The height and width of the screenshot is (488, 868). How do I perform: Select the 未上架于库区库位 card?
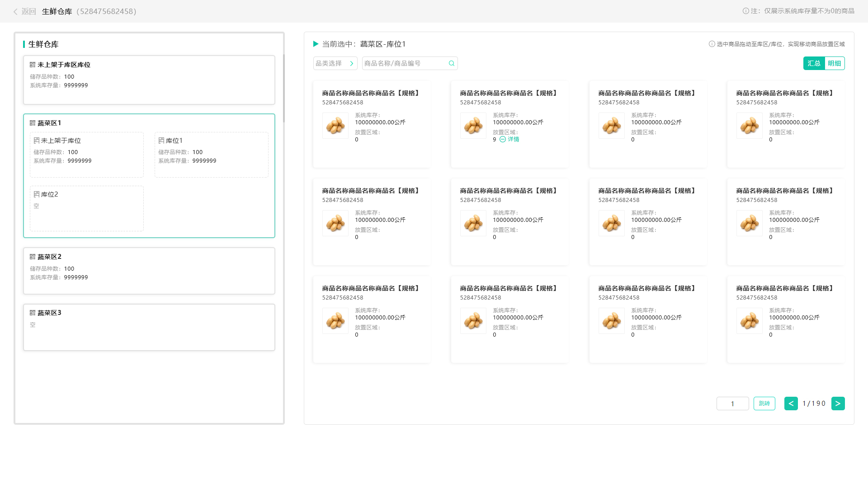tap(149, 80)
